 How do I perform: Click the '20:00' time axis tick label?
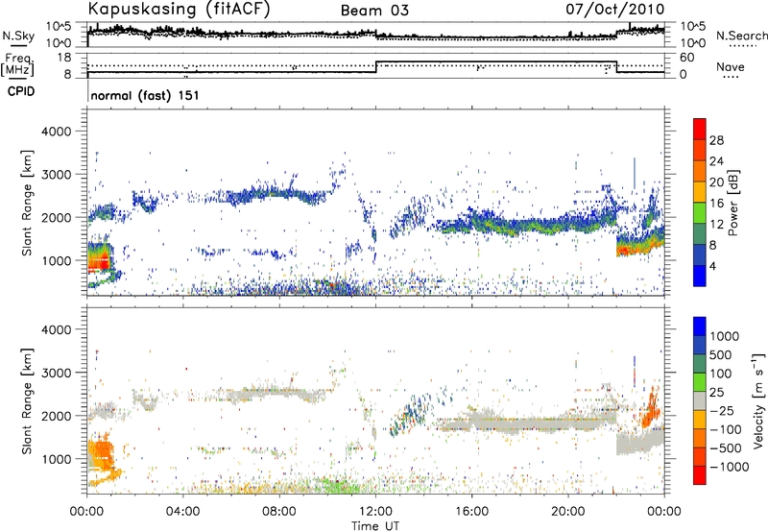(567, 512)
